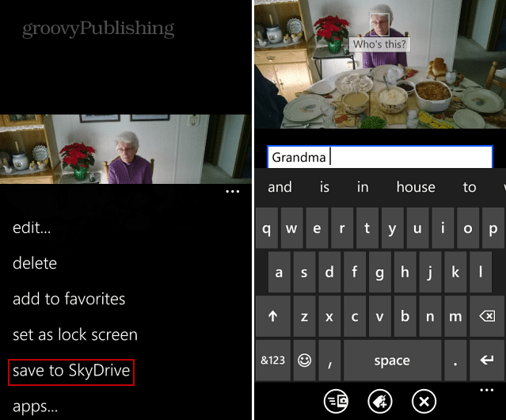Switch to '&123' symbols keyboard
Screen dimensions: 506x420
pos(273,361)
